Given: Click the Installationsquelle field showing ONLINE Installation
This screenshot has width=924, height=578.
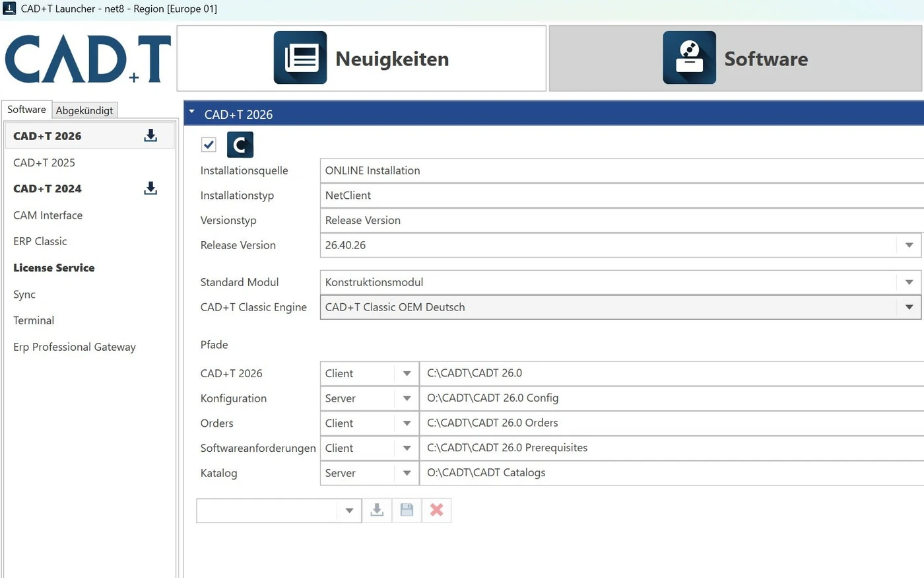Looking at the screenshot, I should pyautogui.click(x=622, y=170).
